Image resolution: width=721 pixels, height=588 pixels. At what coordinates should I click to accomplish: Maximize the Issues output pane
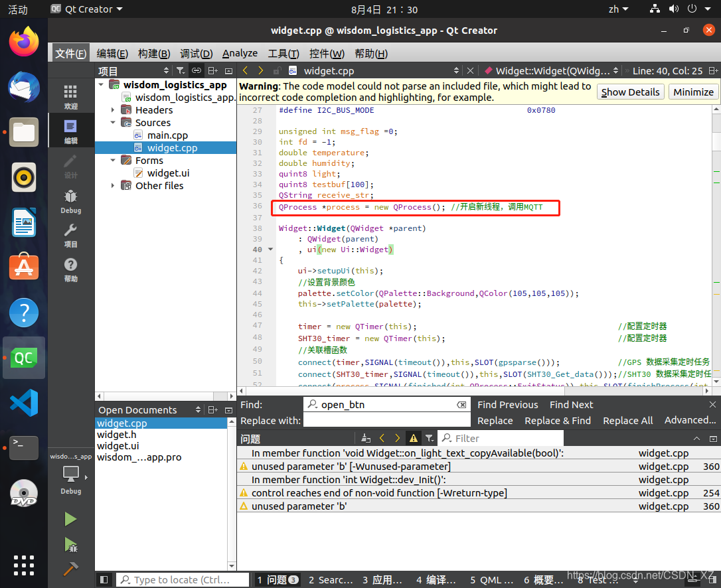[713, 439]
